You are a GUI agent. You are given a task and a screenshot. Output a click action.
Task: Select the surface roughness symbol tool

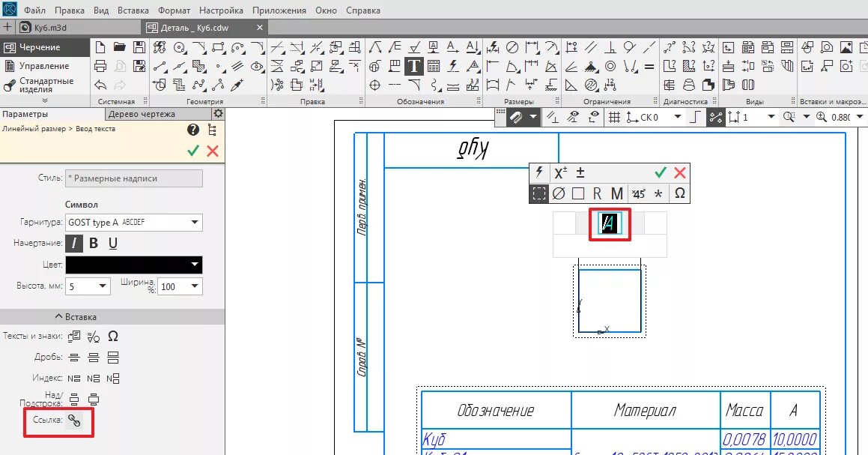coord(414,48)
